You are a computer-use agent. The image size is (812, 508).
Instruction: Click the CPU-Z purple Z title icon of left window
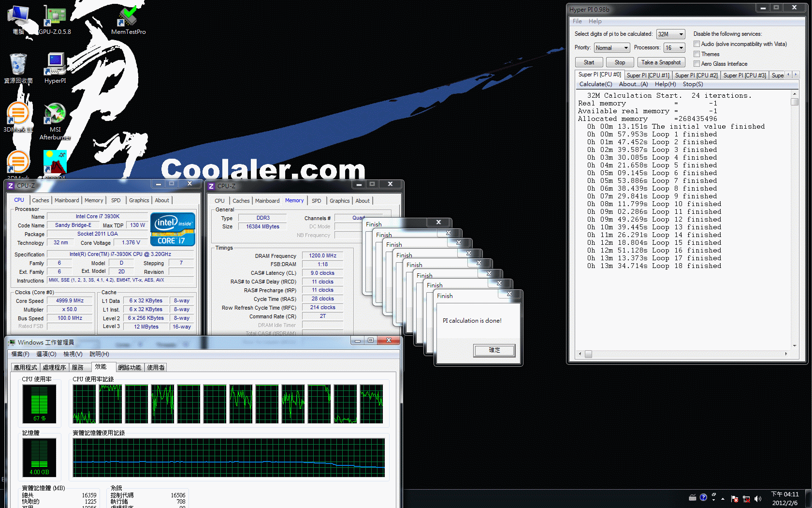click(x=11, y=186)
